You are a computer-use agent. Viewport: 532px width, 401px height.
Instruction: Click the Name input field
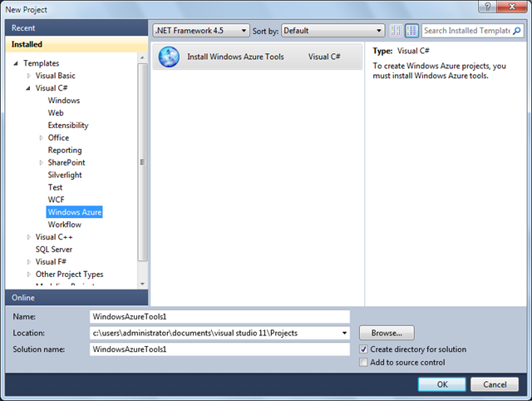[x=219, y=317]
